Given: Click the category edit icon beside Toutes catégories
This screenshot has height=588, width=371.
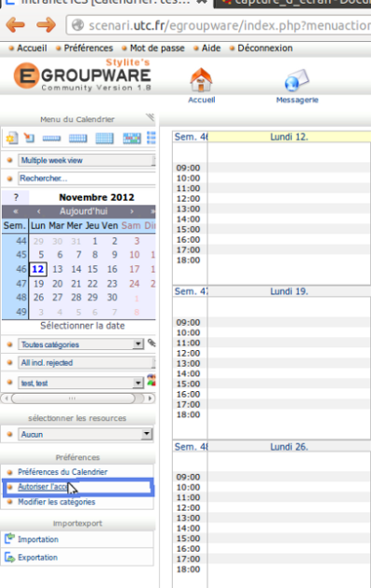Looking at the screenshot, I should (151, 343).
